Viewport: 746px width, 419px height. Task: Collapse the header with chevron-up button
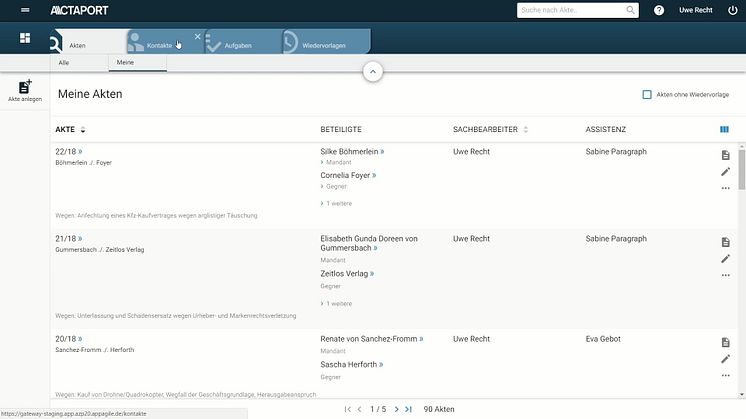click(x=373, y=72)
